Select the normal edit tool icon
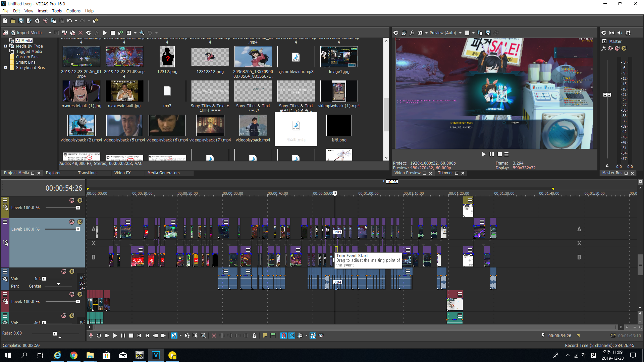Image resolution: width=644 pixels, height=362 pixels. (x=173, y=336)
